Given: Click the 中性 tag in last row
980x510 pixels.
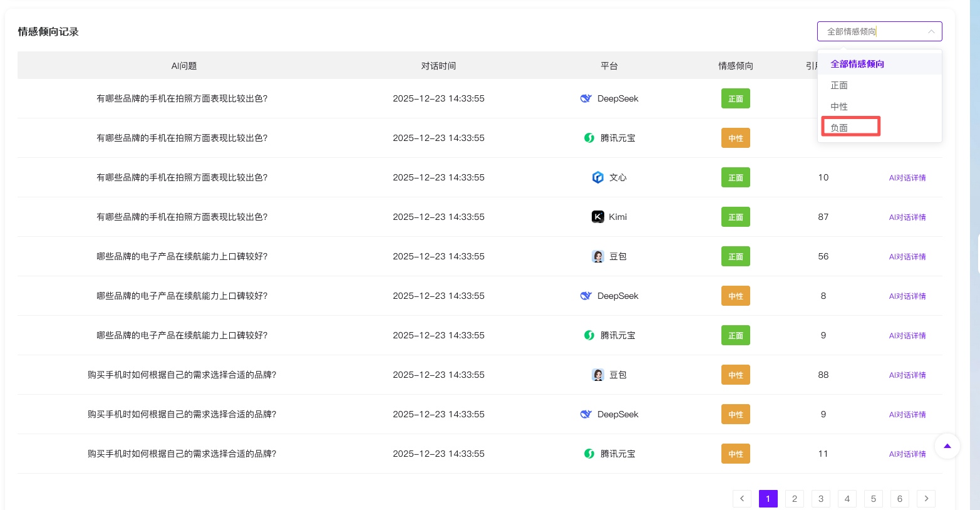Looking at the screenshot, I should 735,454.
